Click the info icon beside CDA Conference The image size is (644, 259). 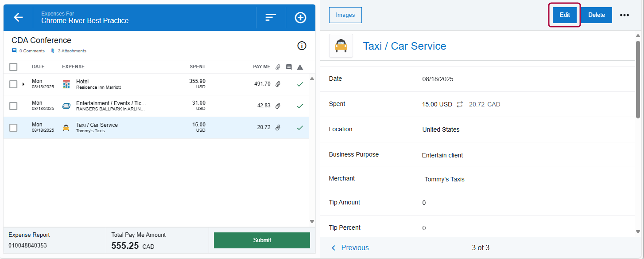click(302, 45)
